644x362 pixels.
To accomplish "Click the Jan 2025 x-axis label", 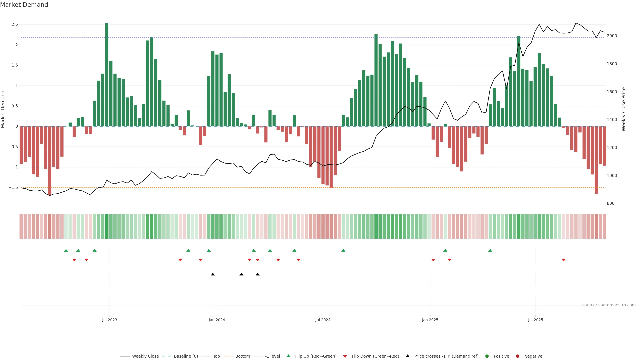I will click(430, 320).
